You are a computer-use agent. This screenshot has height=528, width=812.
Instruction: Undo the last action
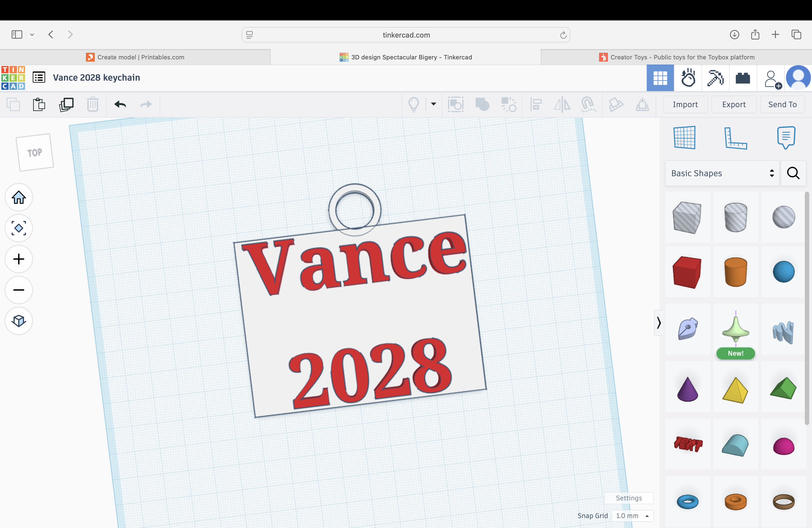point(120,104)
